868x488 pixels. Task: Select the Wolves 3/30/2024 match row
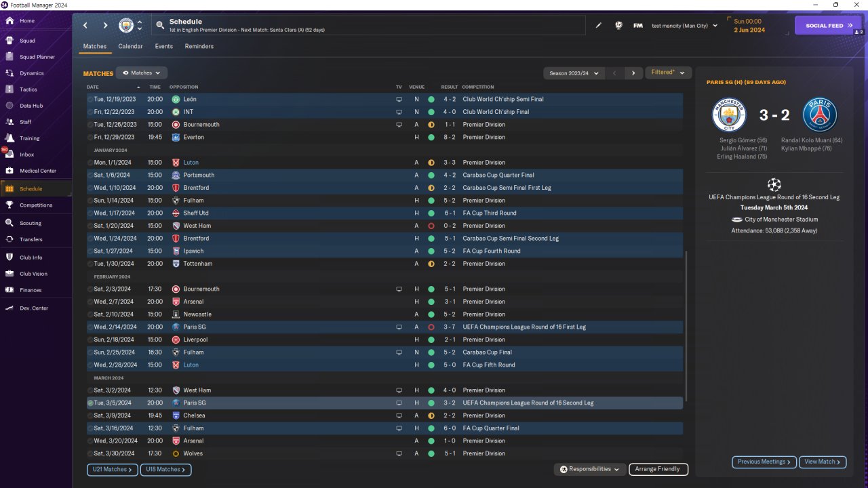pos(384,453)
